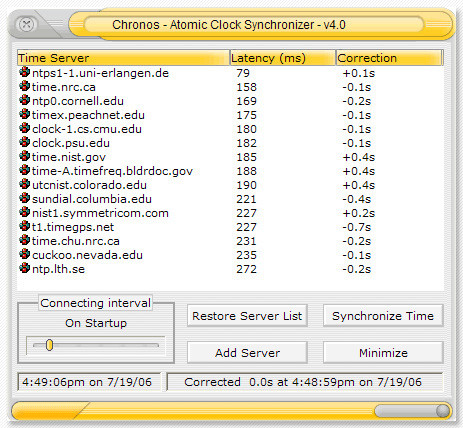Select time.chu.nrc.ca server name
This screenshot has height=428, width=463.
click(x=76, y=241)
